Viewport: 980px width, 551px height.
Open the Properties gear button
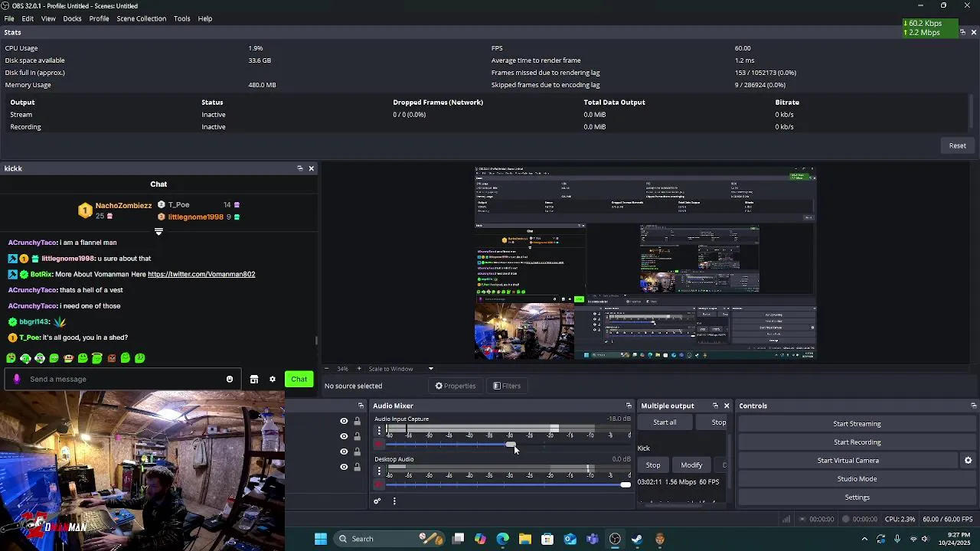(456, 386)
